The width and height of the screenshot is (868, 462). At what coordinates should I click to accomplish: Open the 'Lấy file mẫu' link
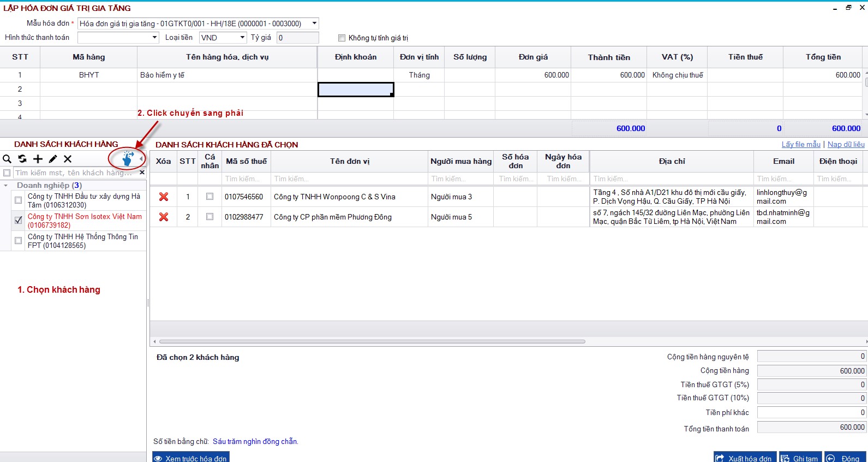(x=800, y=144)
